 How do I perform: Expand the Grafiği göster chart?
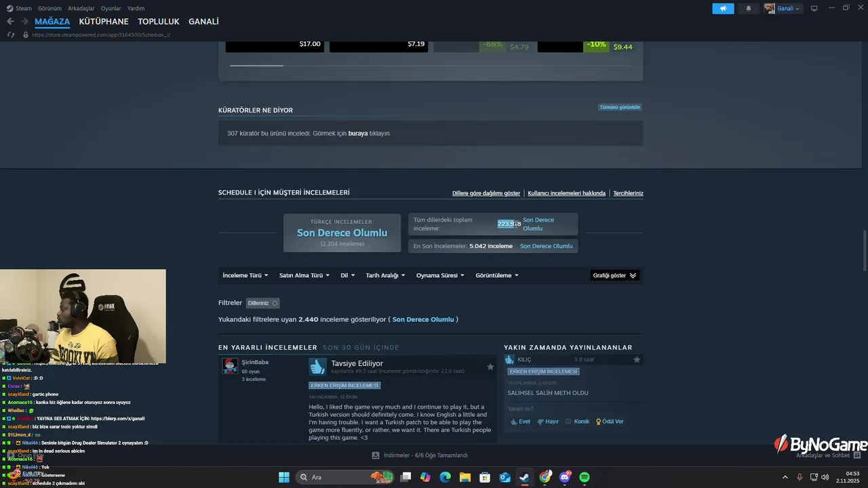[x=614, y=275]
